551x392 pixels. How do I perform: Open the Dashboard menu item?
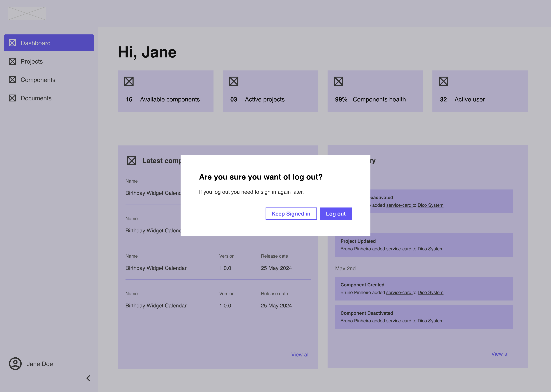click(49, 43)
